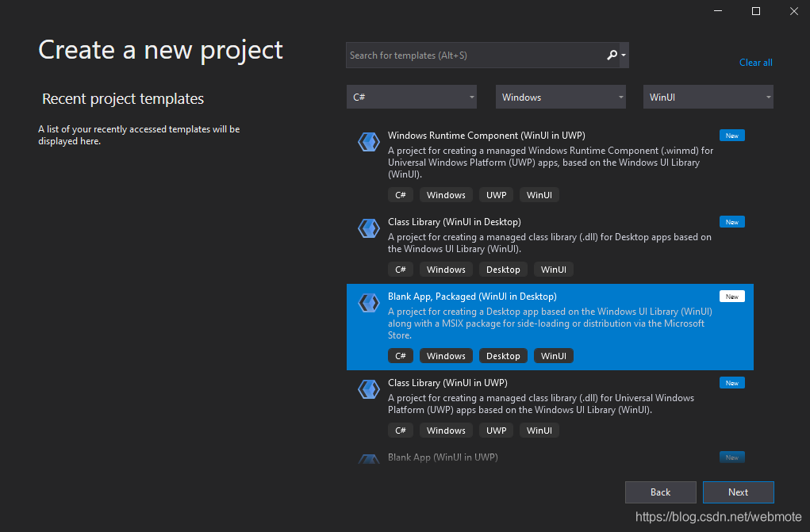Image resolution: width=810 pixels, height=532 pixels.
Task: Maximize the dialog window
Action: [756, 11]
